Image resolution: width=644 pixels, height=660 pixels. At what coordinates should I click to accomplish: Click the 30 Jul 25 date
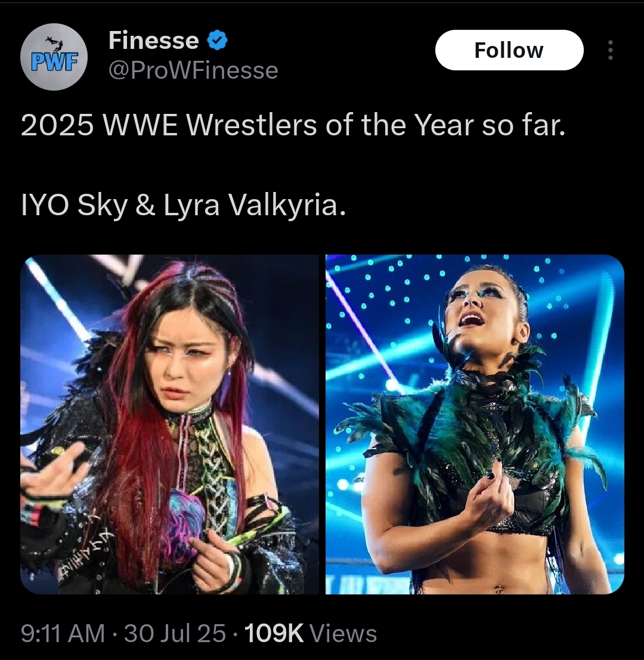[x=175, y=634]
